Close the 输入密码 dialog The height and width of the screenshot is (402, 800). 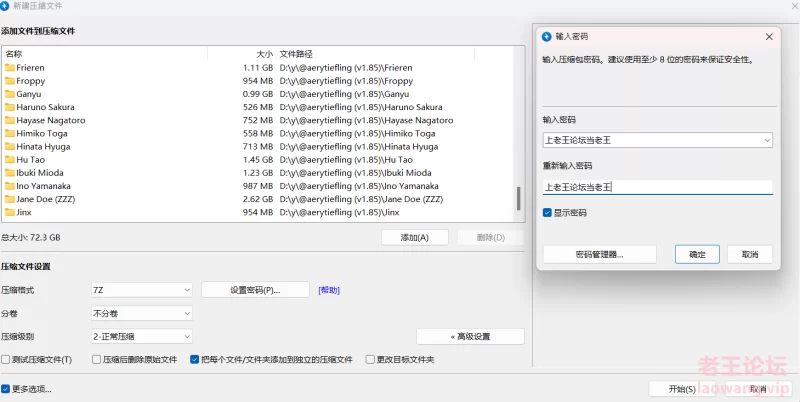pyautogui.click(x=768, y=36)
